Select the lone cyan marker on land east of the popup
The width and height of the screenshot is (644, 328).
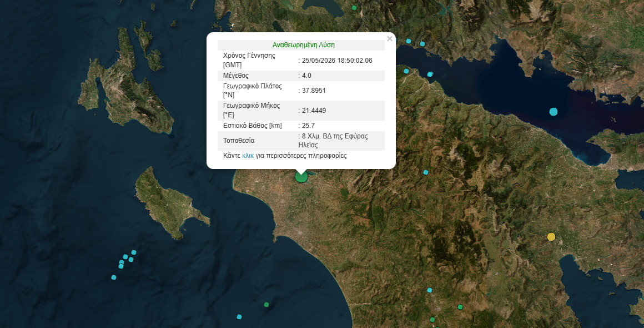coord(425,172)
